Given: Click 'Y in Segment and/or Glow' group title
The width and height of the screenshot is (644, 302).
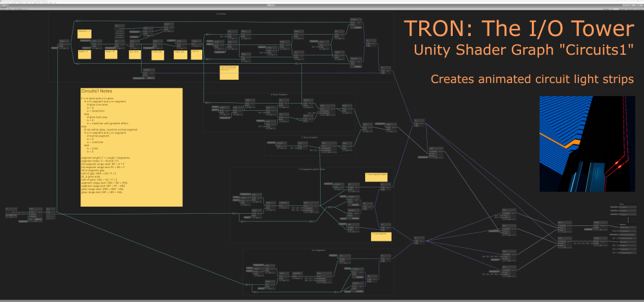Looking at the screenshot, I should [311, 169].
